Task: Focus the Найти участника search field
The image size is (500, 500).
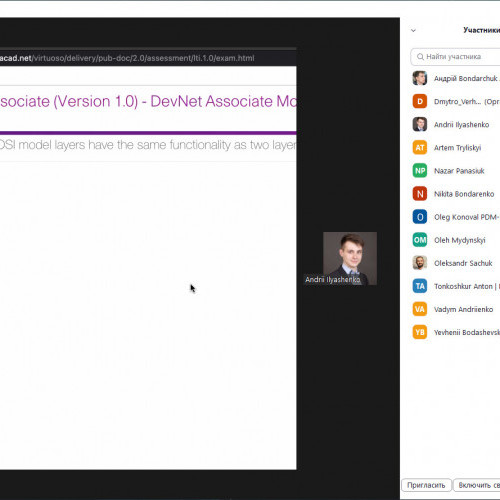Action: (x=455, y=57)
